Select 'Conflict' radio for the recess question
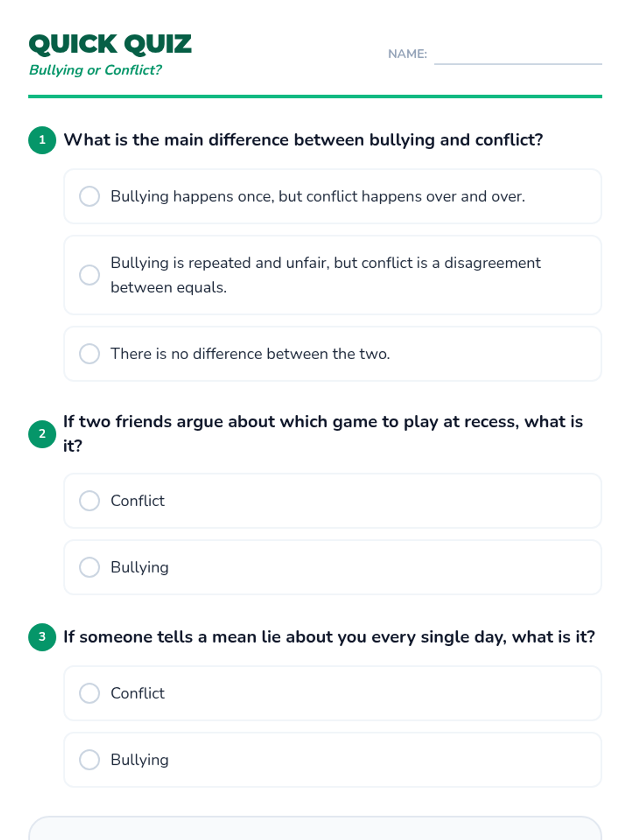 click(89, 501)
